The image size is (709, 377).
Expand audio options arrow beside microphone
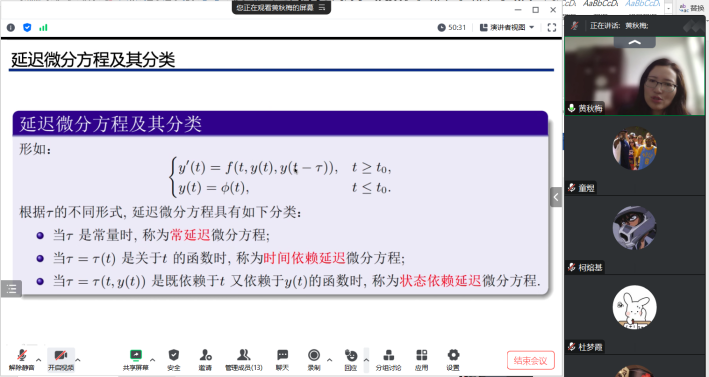(38, 360)
